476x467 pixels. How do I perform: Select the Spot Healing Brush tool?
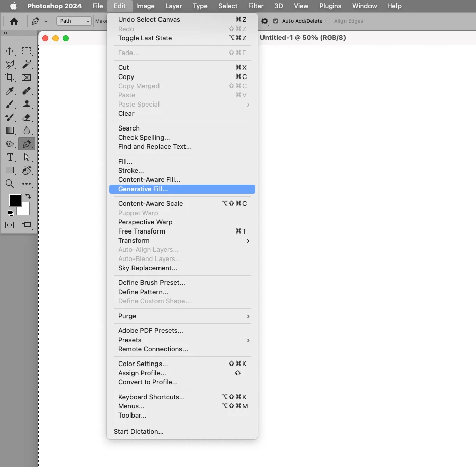pos(27,91)
